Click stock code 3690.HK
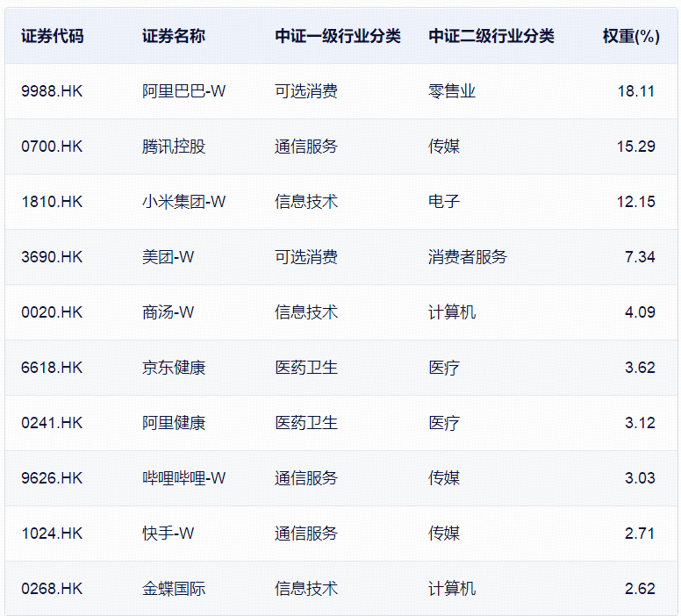681x616 pixels. coord(52,257)
